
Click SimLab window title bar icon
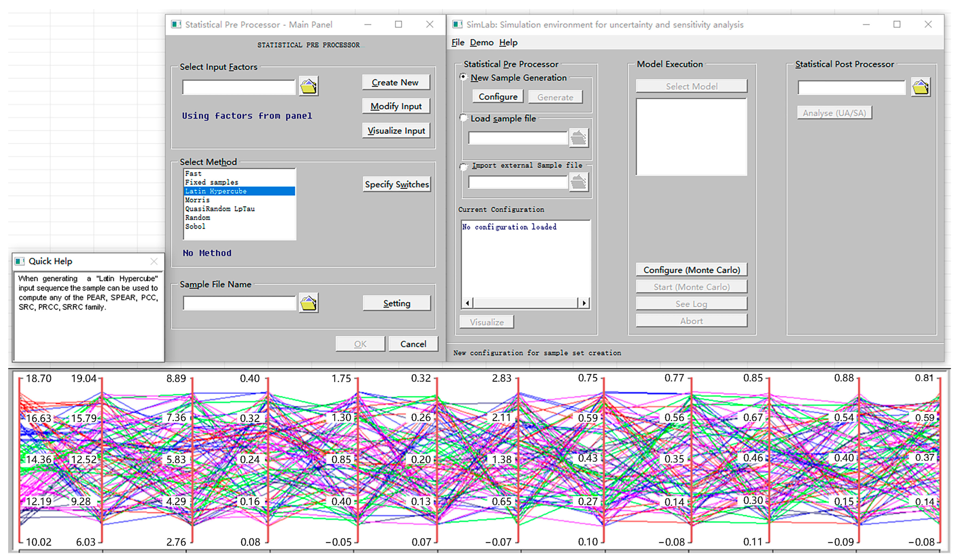(457, 25)
